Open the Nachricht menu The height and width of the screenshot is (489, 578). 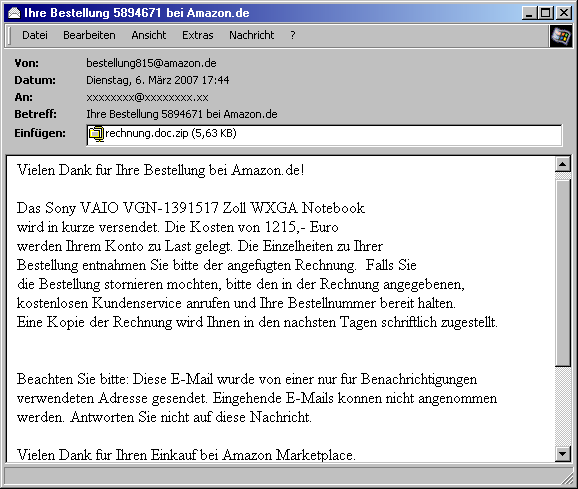coord(251,35)
